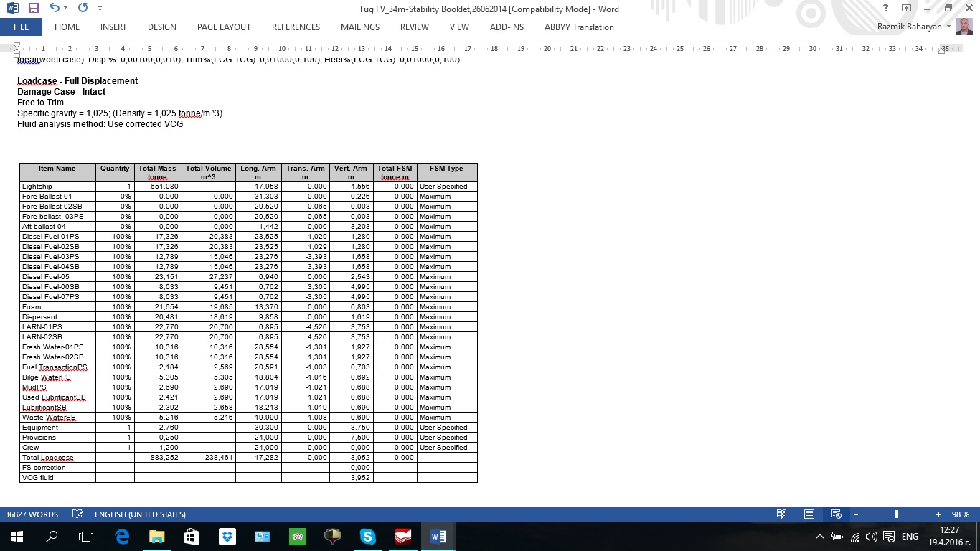Screen dimensions: 980x551
Task: Open Microsoft Edge from the taskbar
Action: (x=122, y=536)
